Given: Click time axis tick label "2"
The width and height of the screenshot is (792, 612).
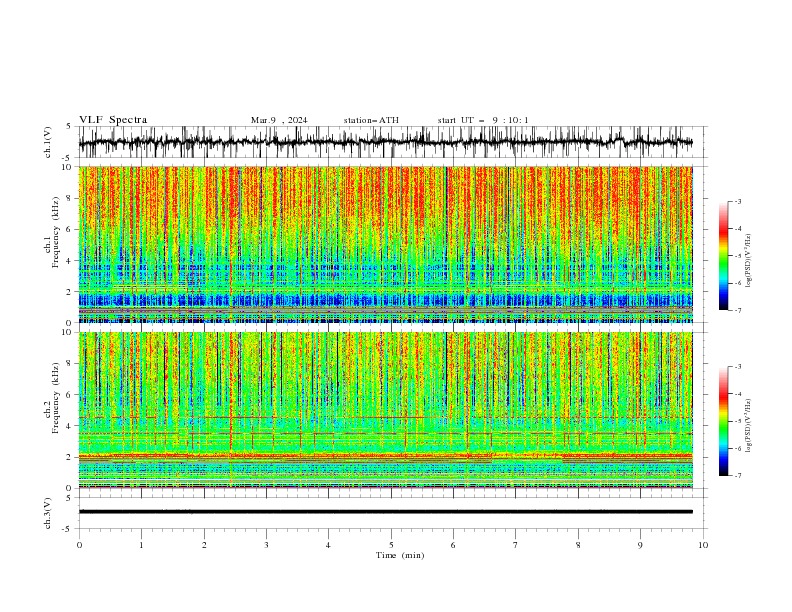Looking at the screenshot, I should (x=204, y=545).
